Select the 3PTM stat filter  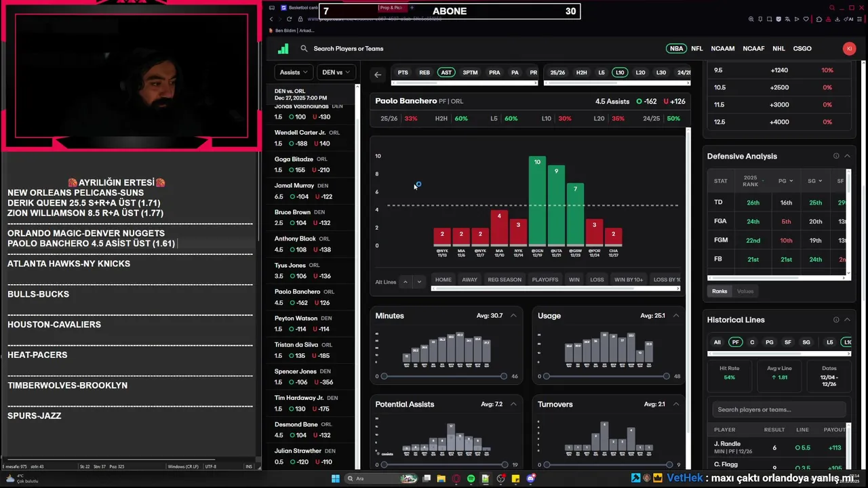[x=470, y=73]
